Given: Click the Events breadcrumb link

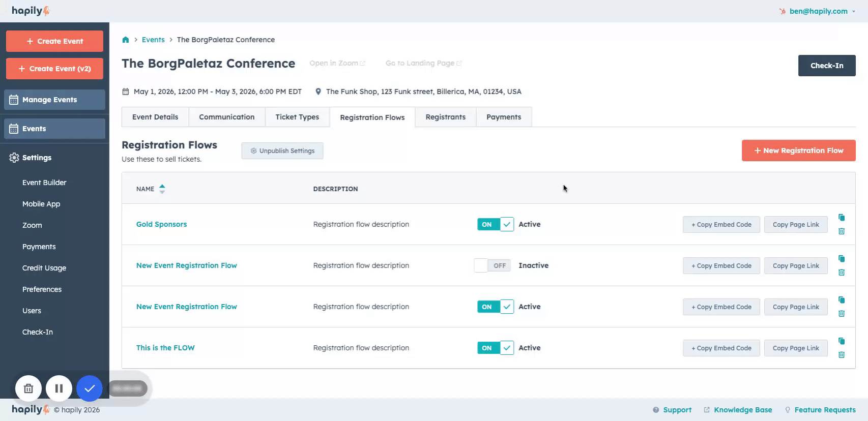Looking at the screenshot, I should click(x=153, y=40).
